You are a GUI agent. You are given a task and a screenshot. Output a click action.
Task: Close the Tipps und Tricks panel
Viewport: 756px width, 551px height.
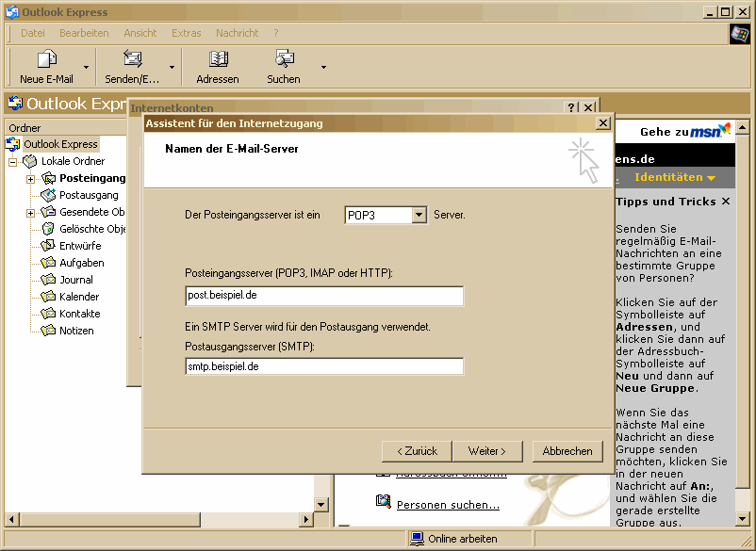point(726,202)
